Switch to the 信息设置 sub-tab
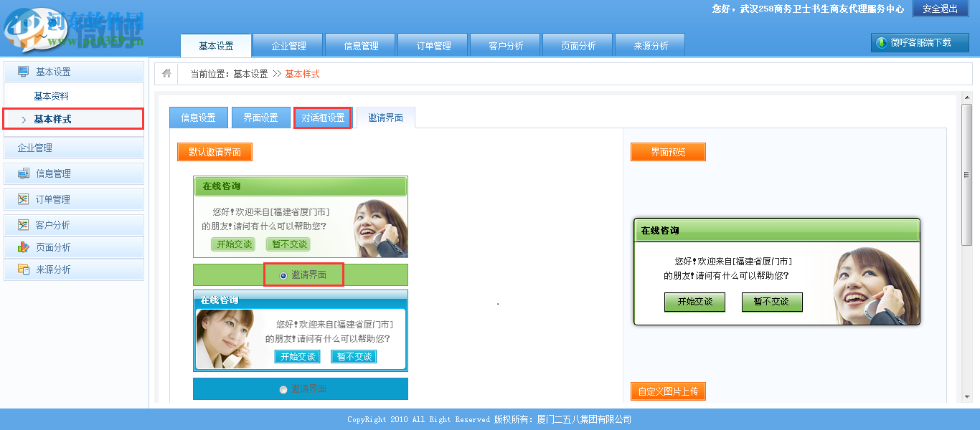 199,118
